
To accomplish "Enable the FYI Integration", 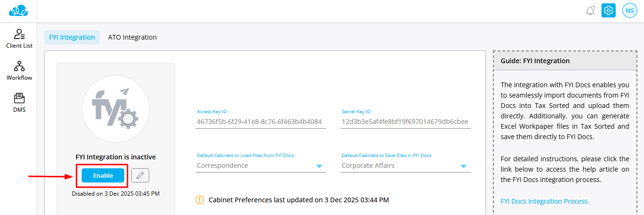I will pyautogui.click(x=103, y=175).
